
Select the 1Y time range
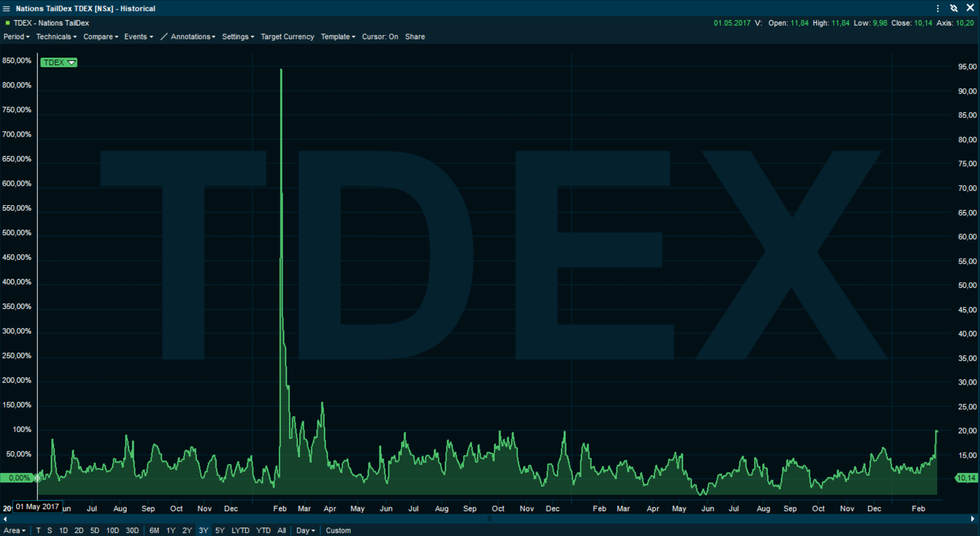171,531
